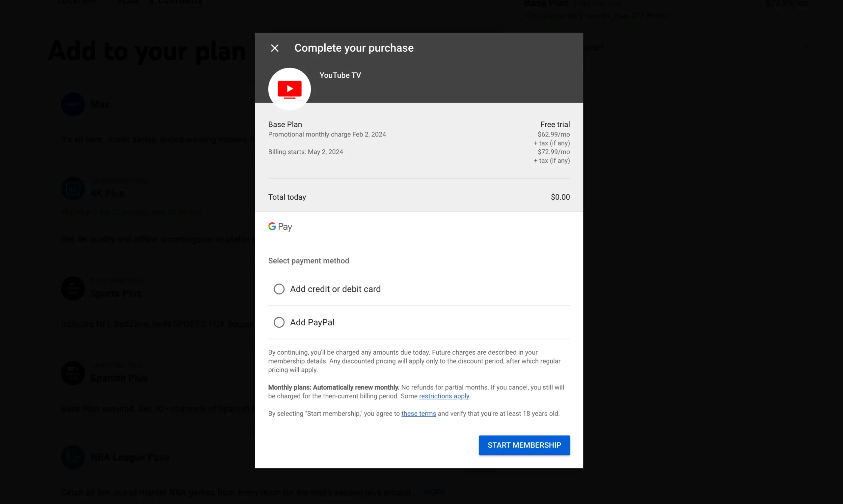
Task: Click the Sports Plus add-on icon
Action: tap(73, 288)
